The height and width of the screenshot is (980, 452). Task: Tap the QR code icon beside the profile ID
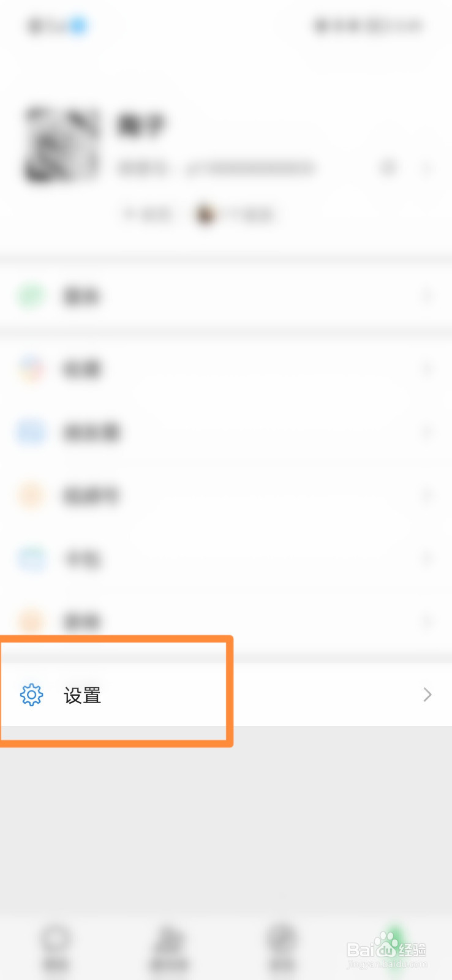click(388, 167)
